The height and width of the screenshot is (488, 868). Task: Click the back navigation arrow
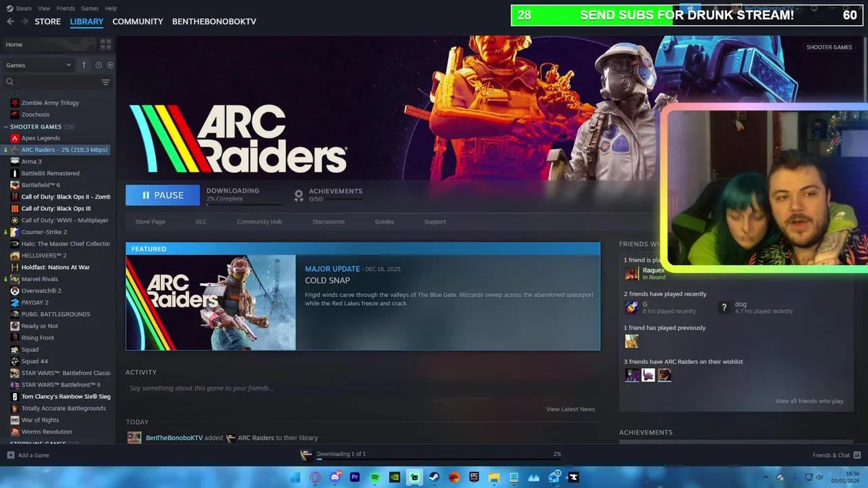point(10,22)
